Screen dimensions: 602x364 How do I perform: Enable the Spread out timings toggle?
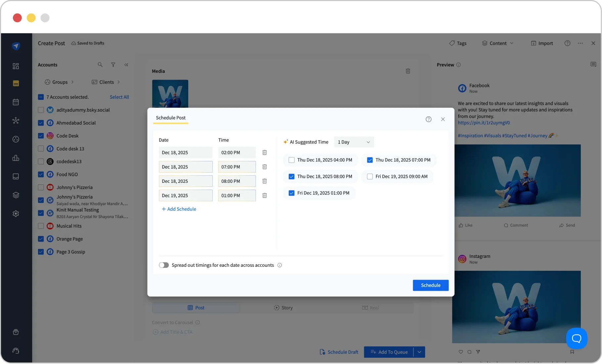[164, 265]
